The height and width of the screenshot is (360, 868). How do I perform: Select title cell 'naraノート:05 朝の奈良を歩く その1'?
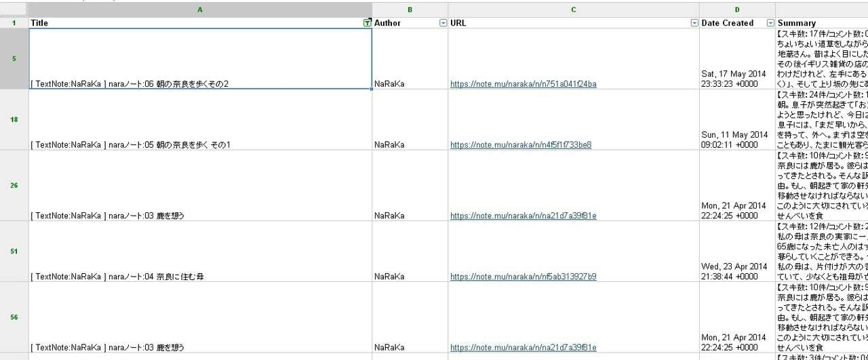[x=200, y=120]
